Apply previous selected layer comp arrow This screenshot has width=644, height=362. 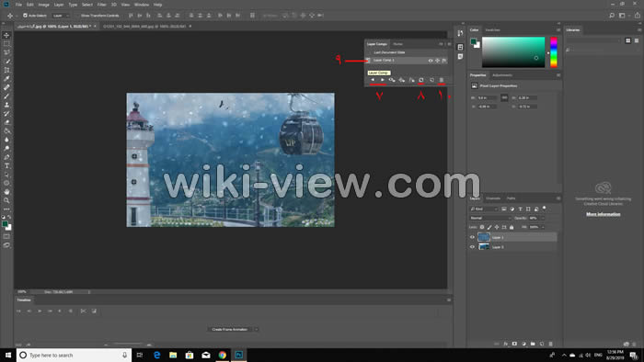point(373,80)
